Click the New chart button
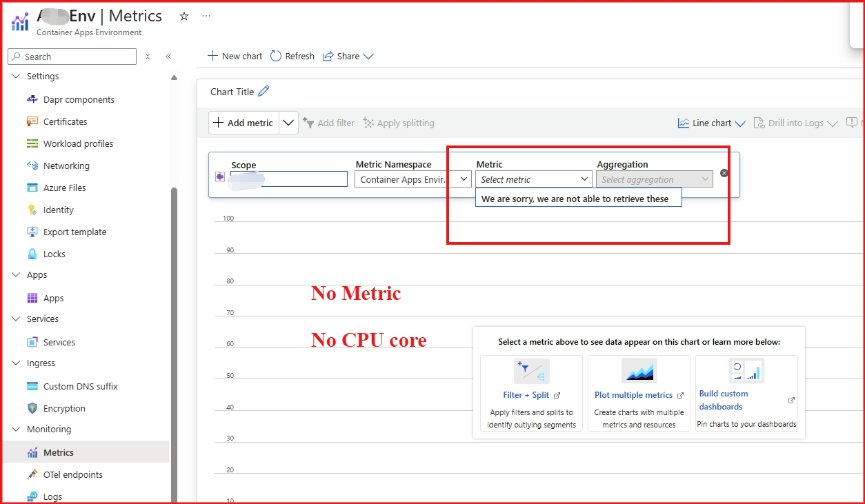Viewport: 865px width, 504px height. pos(235,57)
